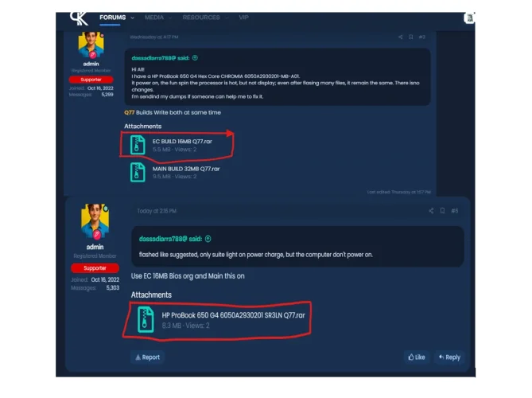
Task: Open post number #5 permalink
Action: [455, 211]
